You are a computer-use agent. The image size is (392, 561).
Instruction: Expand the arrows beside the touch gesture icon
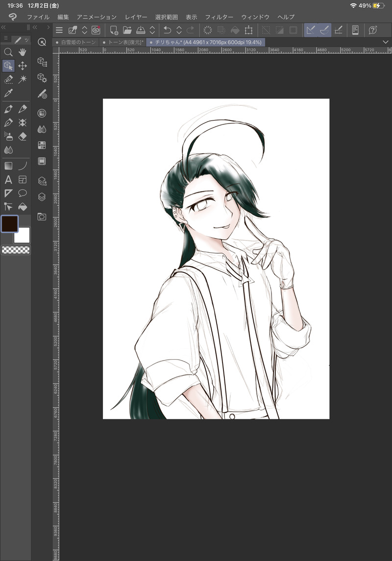(85, 30)
